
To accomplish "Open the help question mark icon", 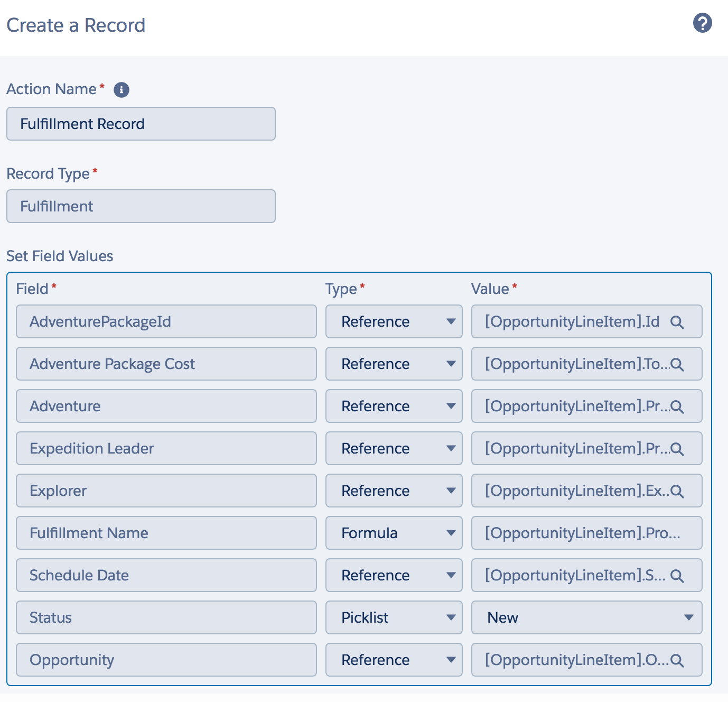I will 702,23.
